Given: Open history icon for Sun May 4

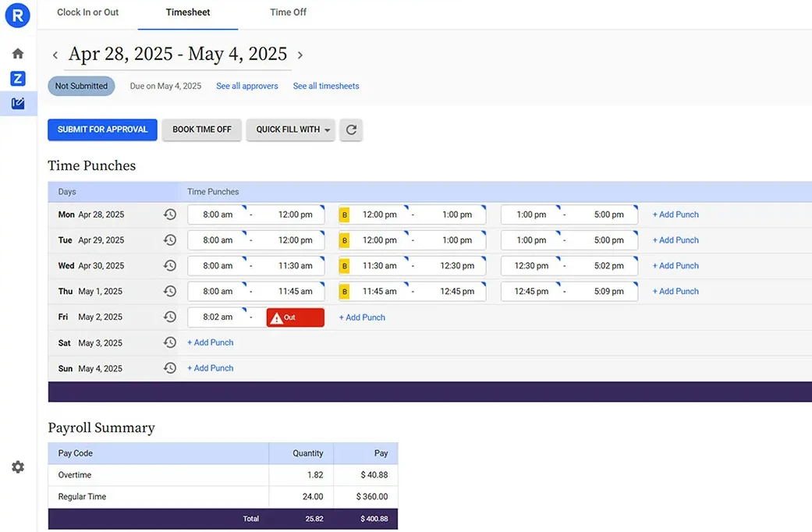Looking at the screenshot, I should 169,368.
